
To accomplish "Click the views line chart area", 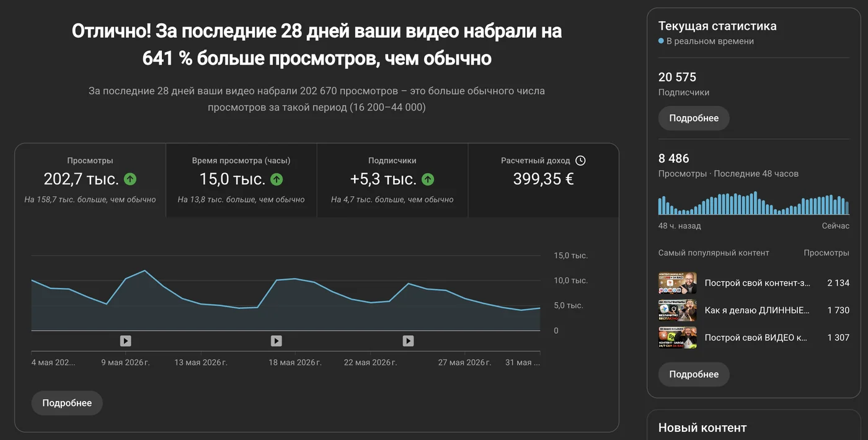I will 286,293.
